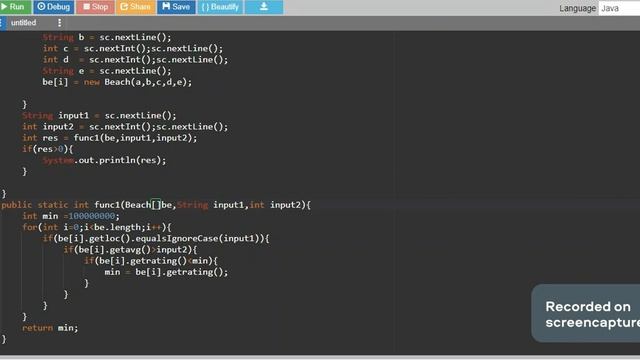Click the code line 'return min;'
The image size is (640, 360).
[50, 328]
